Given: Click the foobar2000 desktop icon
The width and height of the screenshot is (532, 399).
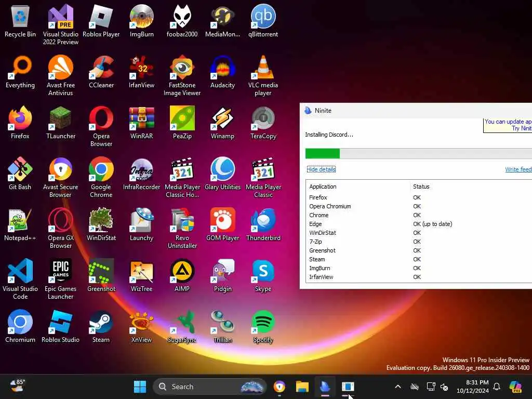Looking at the screenshot, I should click(182, 21).
